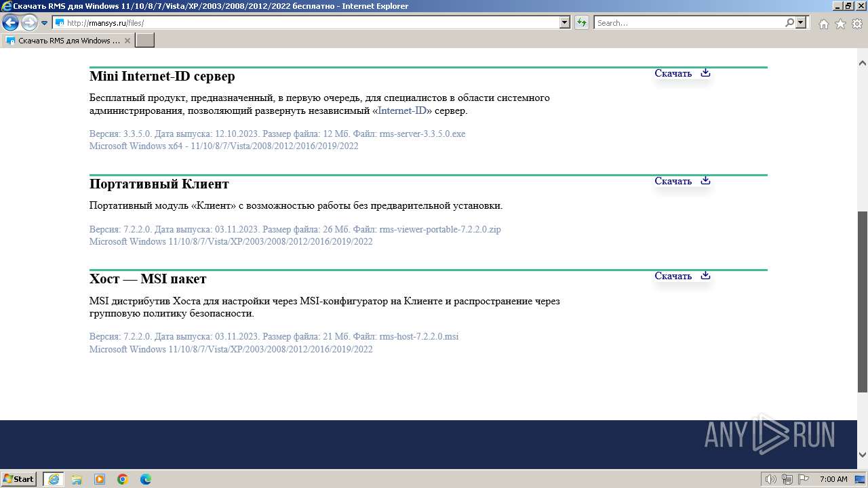
Task: Click the page scrollbar down arrow
Action: pos(863,455)
